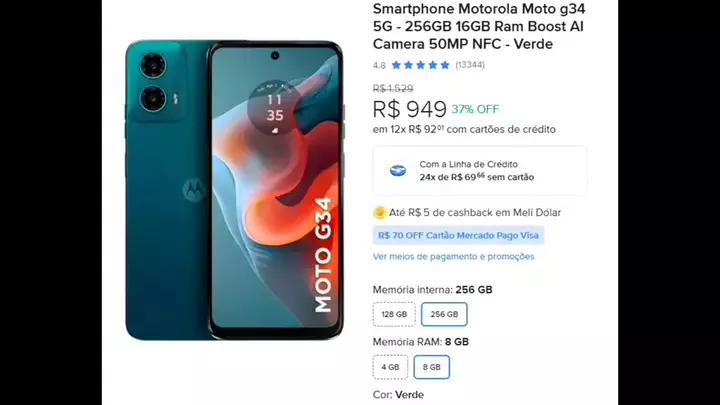This screenshot has height=405, width=720.
Task: Open Ver meios de pagamento e promoções
Action: point(454,256)
